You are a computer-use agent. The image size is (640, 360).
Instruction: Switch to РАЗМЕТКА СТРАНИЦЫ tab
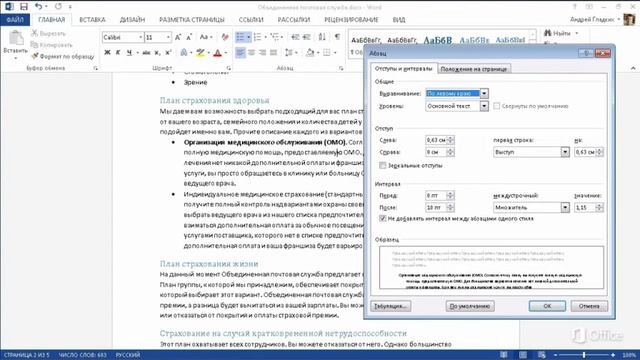point(192,20)
